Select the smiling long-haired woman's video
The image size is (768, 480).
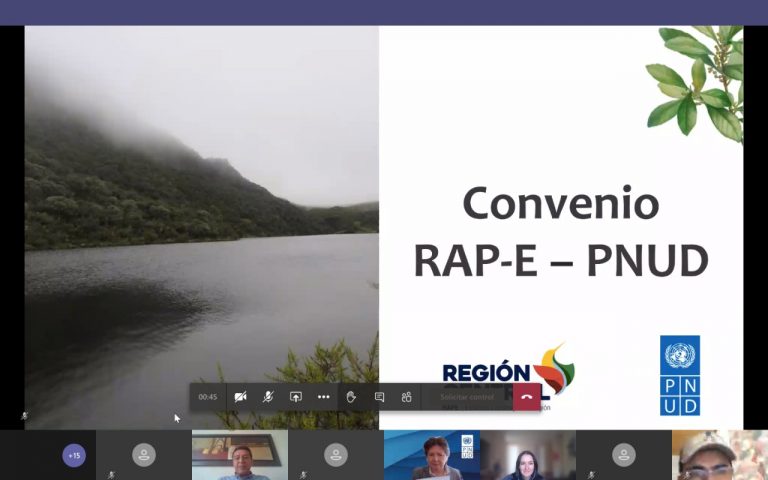pos(527,456)
